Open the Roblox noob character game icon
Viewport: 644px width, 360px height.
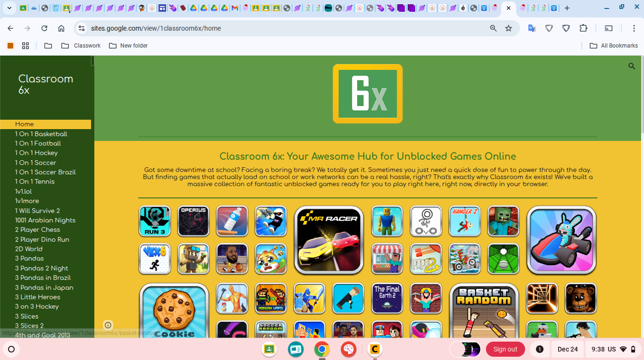click(x=387, y=221)
